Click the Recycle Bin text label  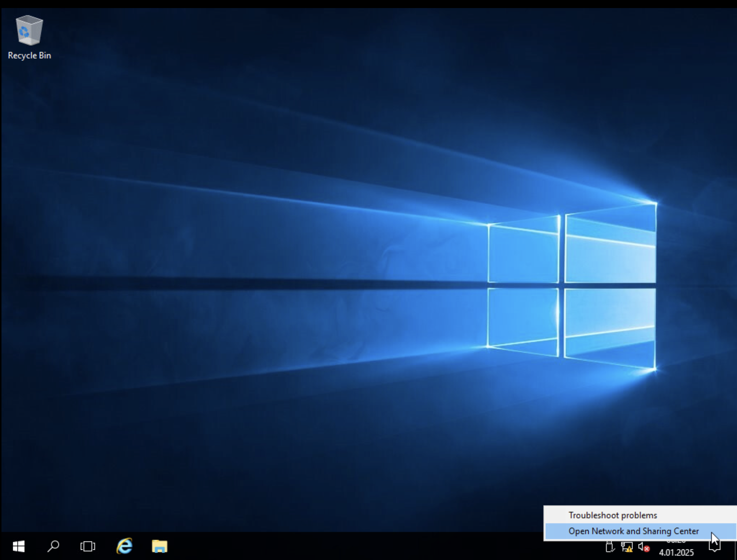(x=29, y=56)
